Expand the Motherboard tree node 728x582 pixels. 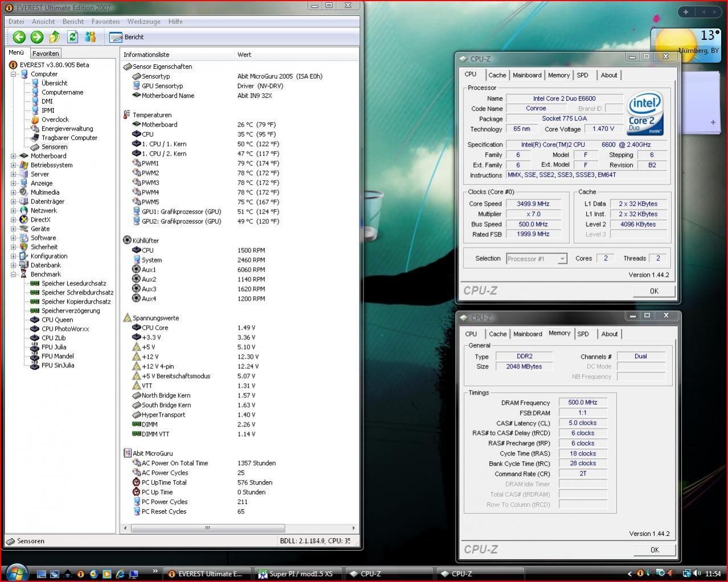[x=13, y=156]
